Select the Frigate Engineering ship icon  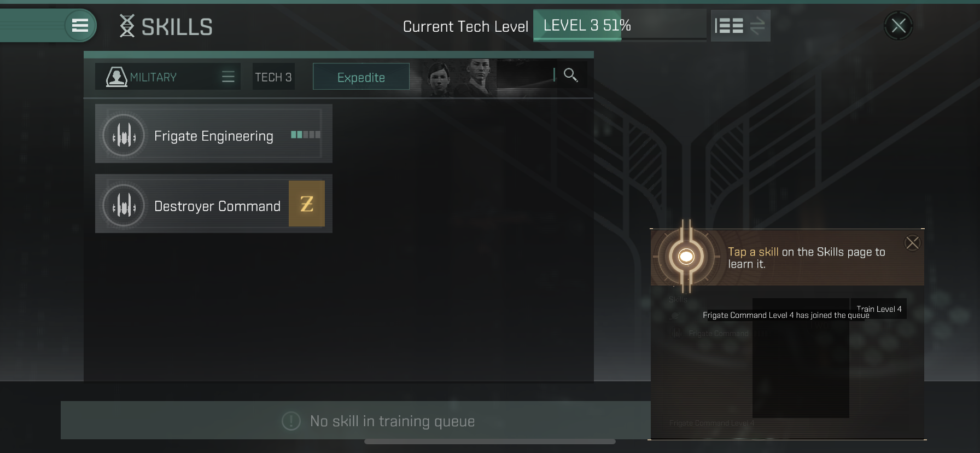pyautogui.click(x=124, y=136)
